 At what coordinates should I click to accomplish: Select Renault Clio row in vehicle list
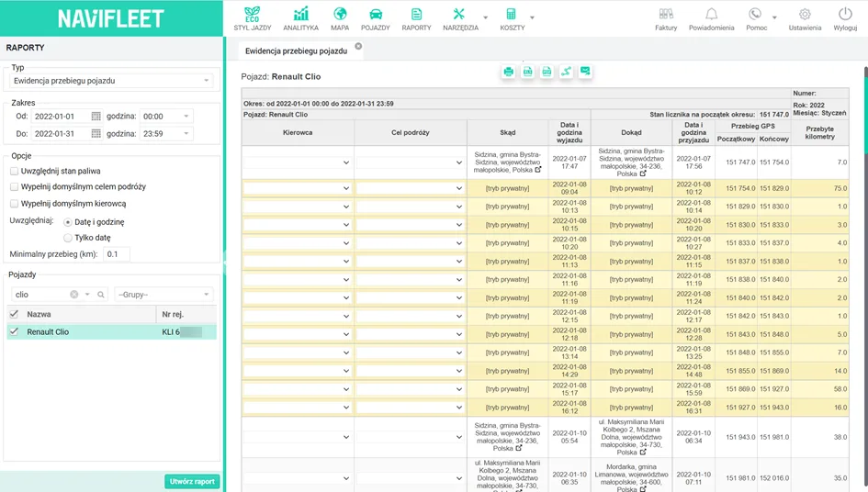(111, 332)
